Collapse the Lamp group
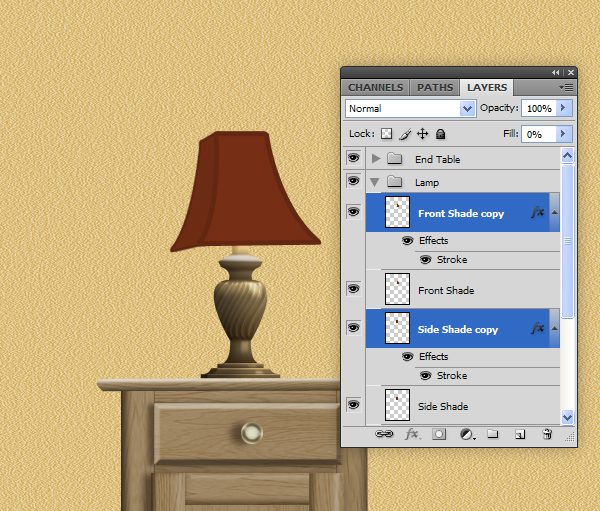The image size is (600, 511). click(x=376, y=182)
